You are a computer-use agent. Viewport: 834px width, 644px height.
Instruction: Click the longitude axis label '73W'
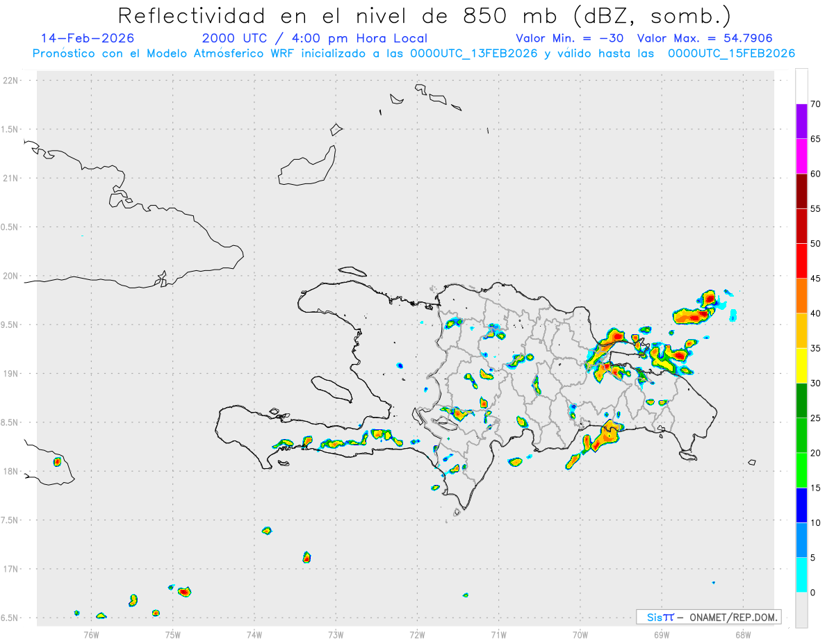click(336, 634)
